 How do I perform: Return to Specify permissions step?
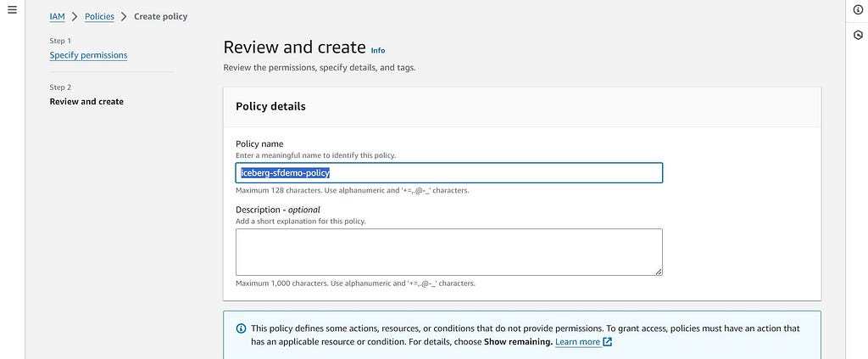[88, 55]
